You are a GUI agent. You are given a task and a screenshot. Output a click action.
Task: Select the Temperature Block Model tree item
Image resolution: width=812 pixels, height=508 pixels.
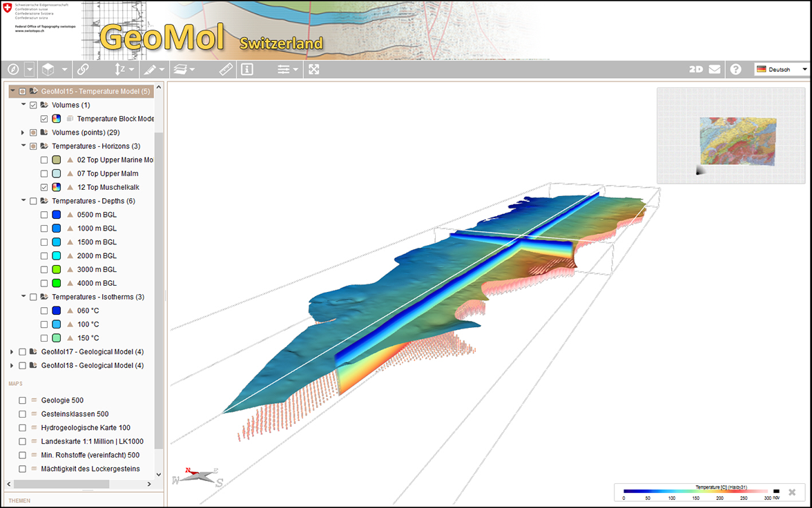[115, 119]
